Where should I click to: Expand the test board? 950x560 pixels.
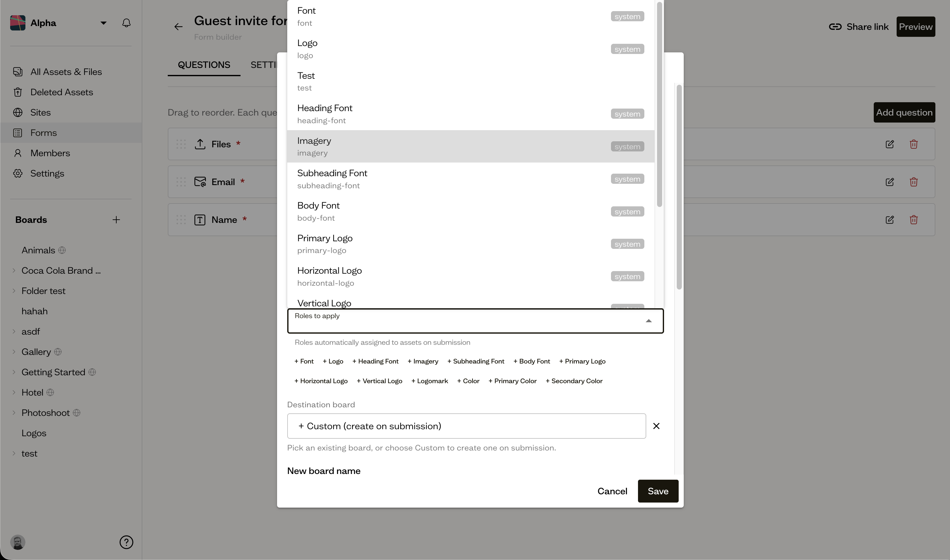point(14,453)
